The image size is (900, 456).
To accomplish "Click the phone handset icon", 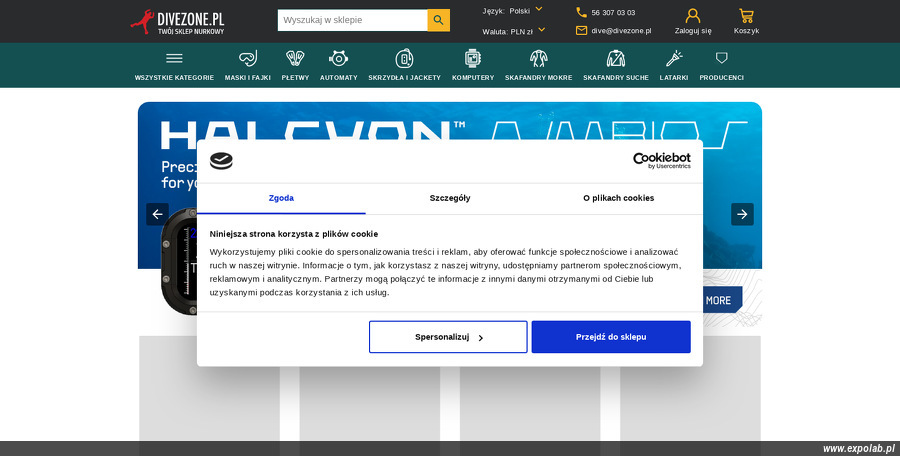I will (581, 12).
